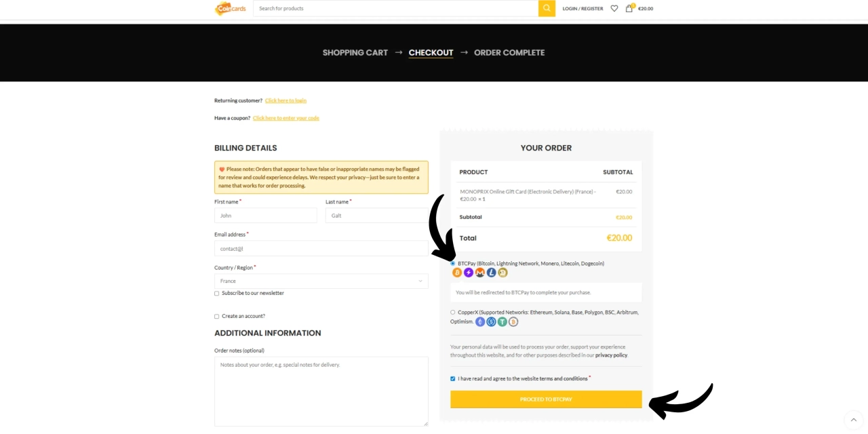This screenshot has height=434, width=868.
Task: Uncheck the terms and conditions agreement
Action: pos(453,378)
